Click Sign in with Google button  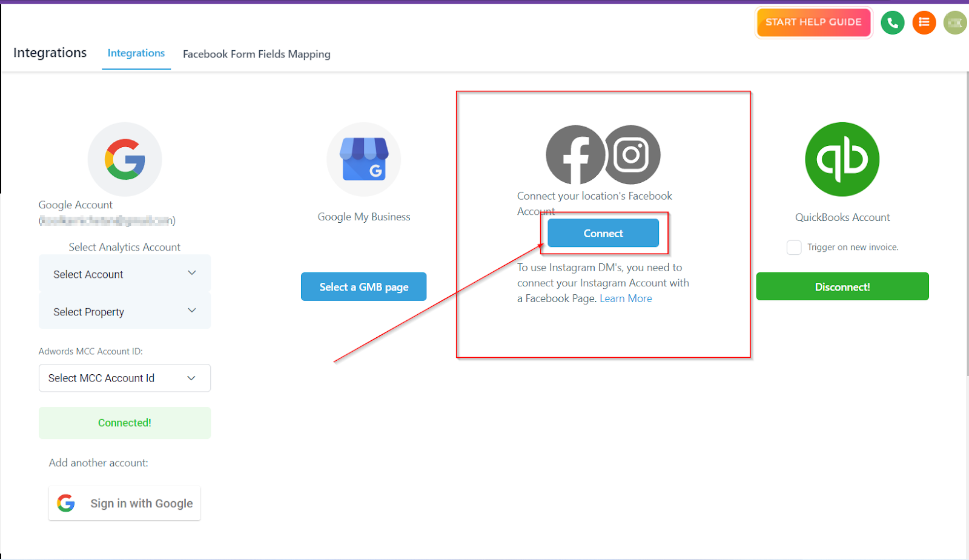[x=125, y=503]
